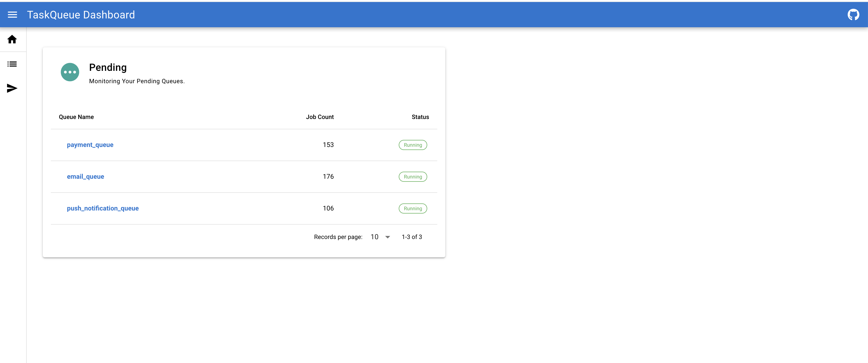Click Running status chip for email_queue
The height and width of the screenshot is (363, 868).
pyautogui.click(x=412, y=177)
